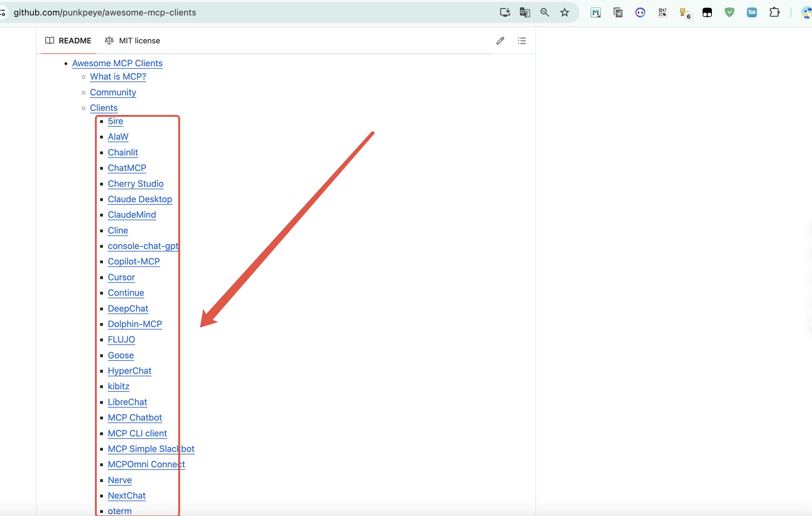
Task: Click the github.com address bar URL
Action: pyautogui.click(x=105, y=12)
